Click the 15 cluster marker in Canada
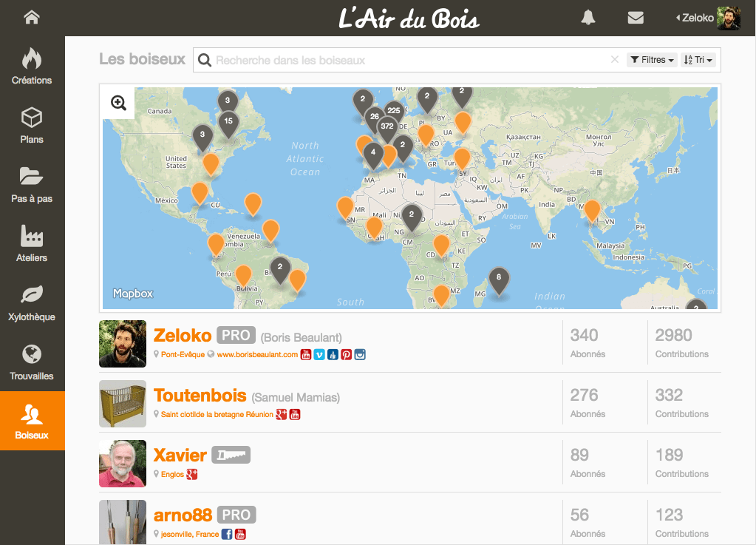756x545 pixels. click(x=228, y=124)
